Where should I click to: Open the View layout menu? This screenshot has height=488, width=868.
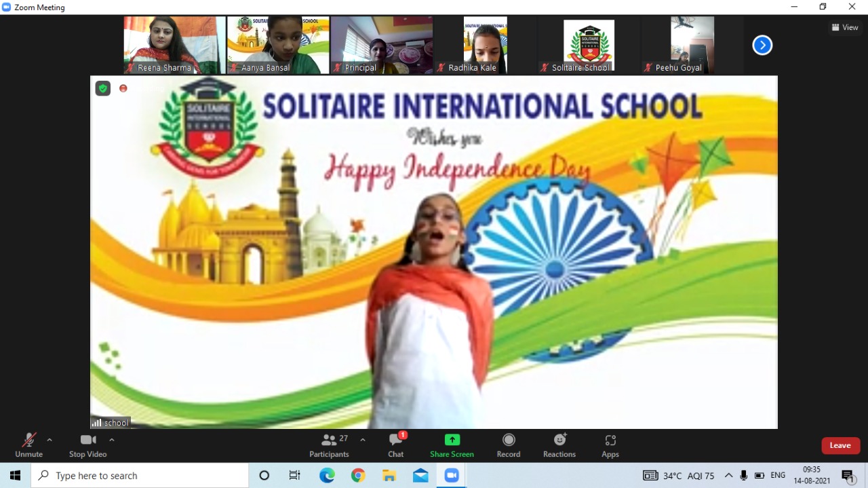(x=845, y=27)
